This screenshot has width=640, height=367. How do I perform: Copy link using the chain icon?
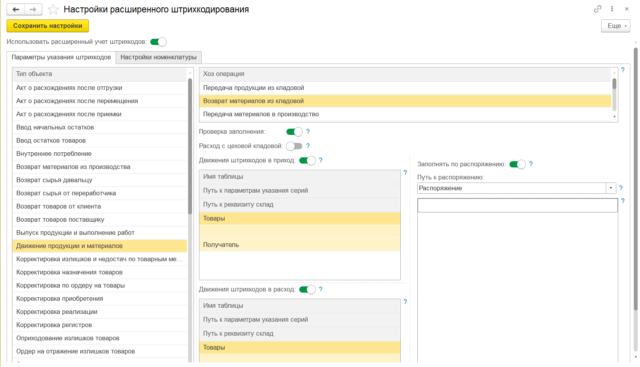pos(598,9)
